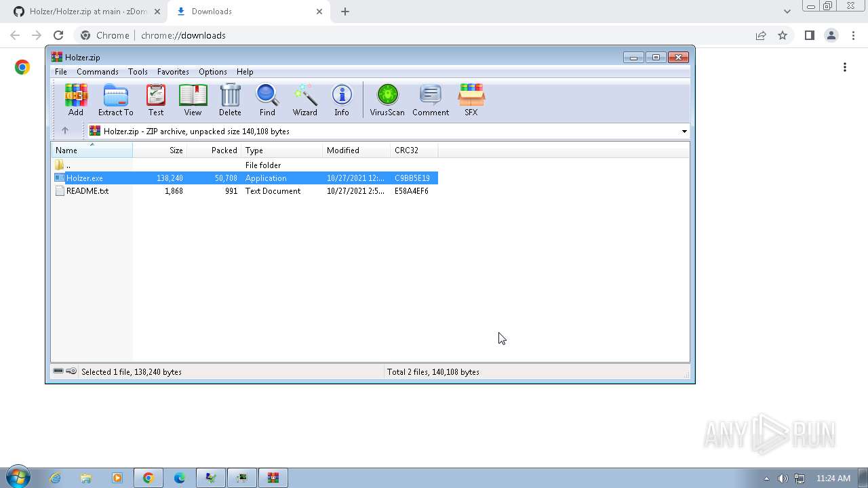Go up one folder level arrow
Screen dimensions: 868x488
[65, 131]
